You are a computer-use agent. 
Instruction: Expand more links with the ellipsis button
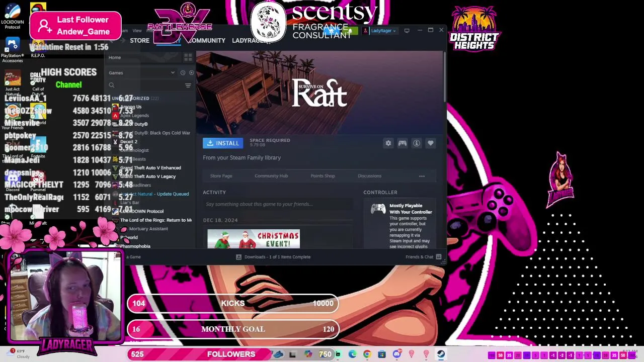422,176
